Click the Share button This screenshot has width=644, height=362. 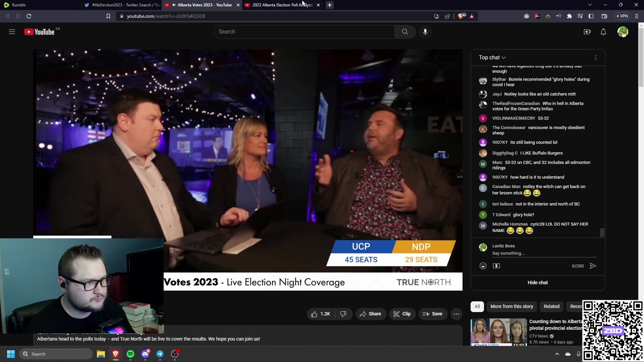click(x=370, y=314)
